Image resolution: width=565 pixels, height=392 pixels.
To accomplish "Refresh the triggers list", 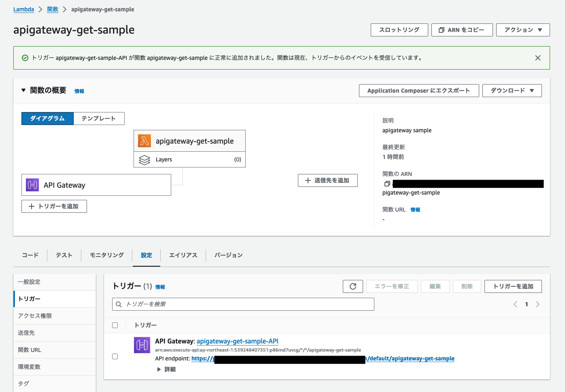I will pos(353,286).
